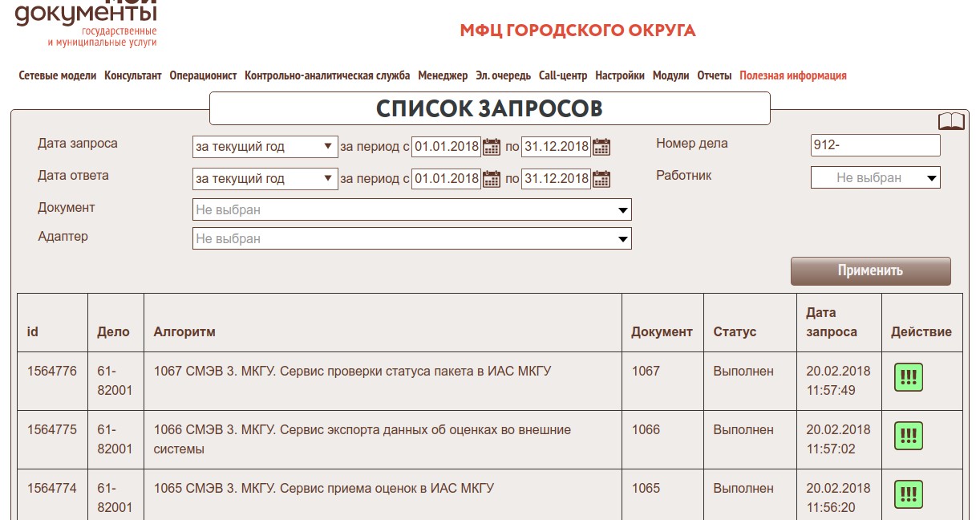Open calendar for request date end
The width and height of the screenshot is (980, 520).
(x=601, y=147)
